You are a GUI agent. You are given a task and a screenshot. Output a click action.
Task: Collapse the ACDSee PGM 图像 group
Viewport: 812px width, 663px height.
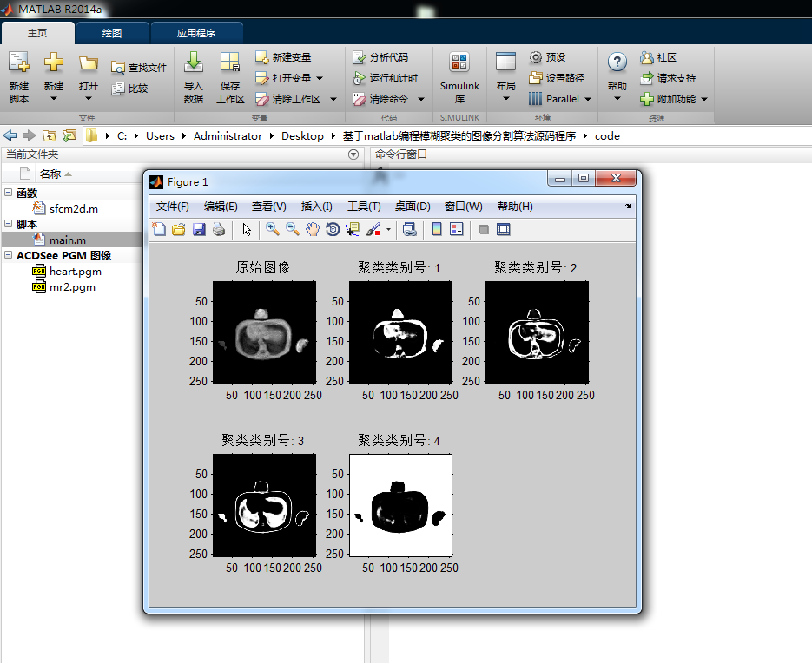[x=9, y=254]
